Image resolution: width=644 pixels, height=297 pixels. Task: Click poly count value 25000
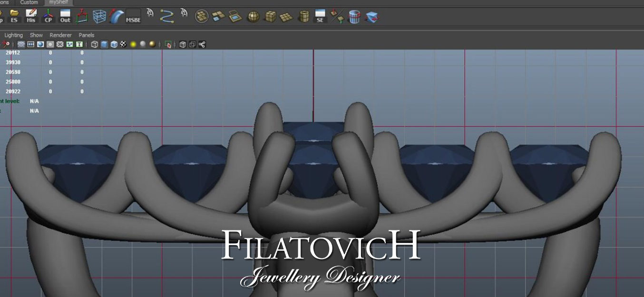[13, 82]
